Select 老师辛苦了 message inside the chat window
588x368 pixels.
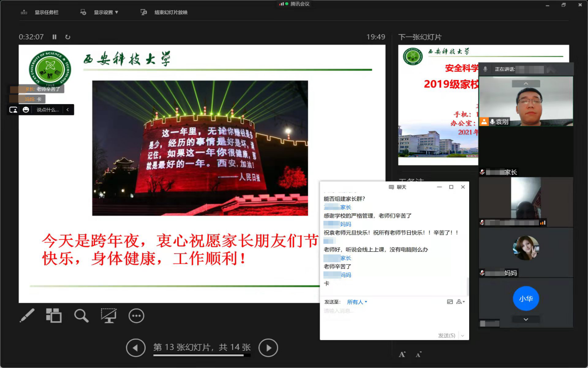337,266
